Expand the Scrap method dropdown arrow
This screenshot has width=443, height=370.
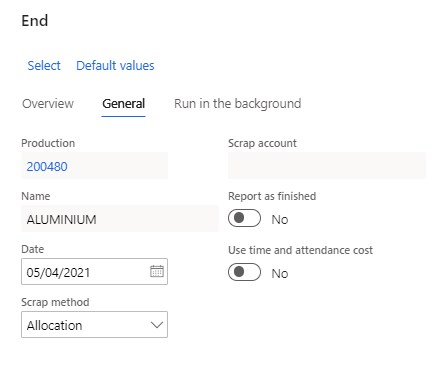pyautogui.click(x=157, y=325)
